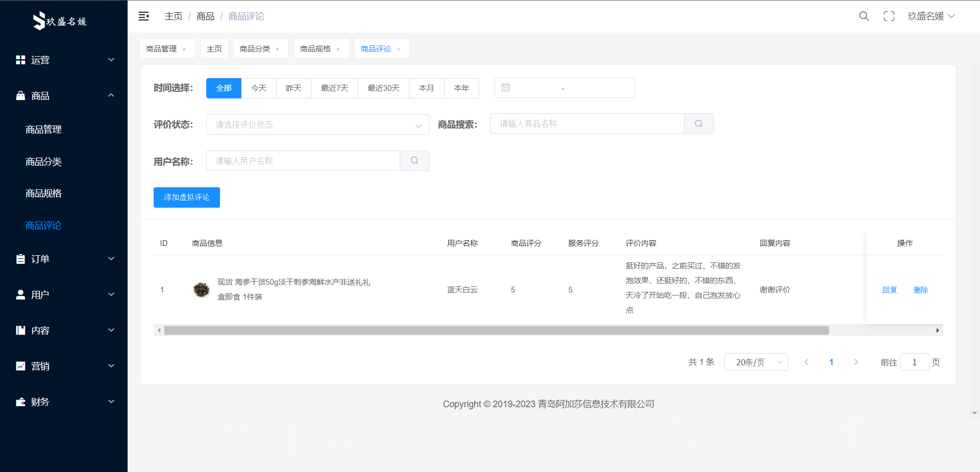Switch to the 商品分类 tab
This screenshot has width=980, height=472.
[255, 49]
